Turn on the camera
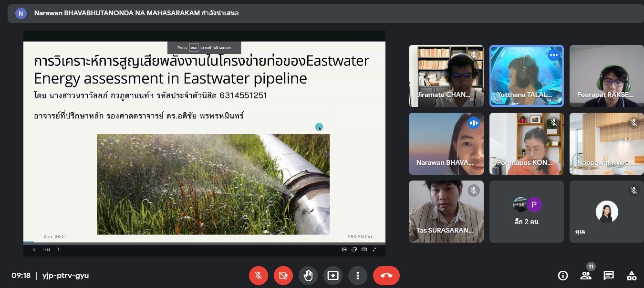The height and width of the screenshot is (288, 644). click(x=283, y=276)
